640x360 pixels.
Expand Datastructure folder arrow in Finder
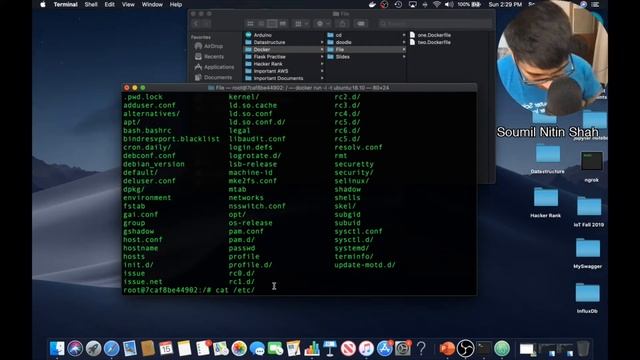322,42
